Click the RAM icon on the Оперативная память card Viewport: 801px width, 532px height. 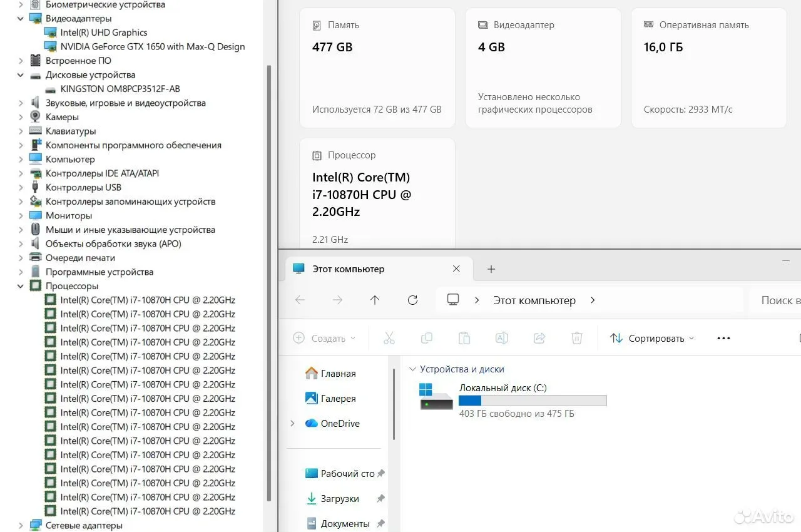[649, 25]
